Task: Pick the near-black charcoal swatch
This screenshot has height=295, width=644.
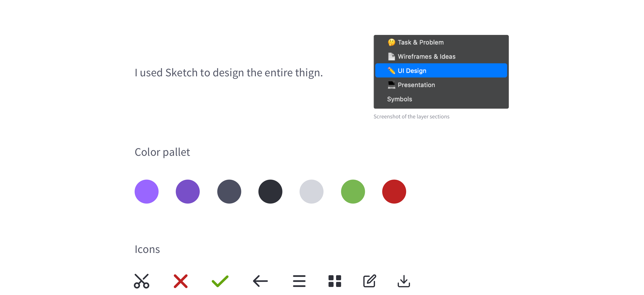Action: (x=270, y=191)
